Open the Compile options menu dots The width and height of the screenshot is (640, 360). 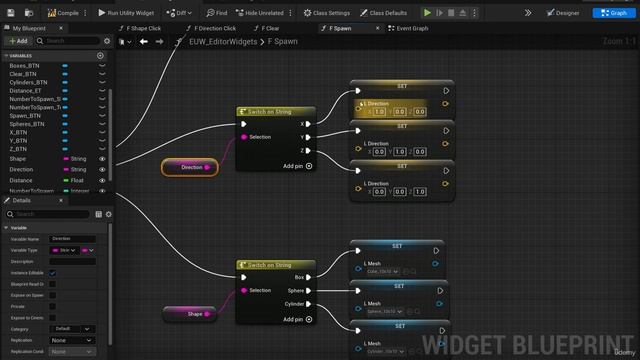pyautogui.click(x=85, y=13)
